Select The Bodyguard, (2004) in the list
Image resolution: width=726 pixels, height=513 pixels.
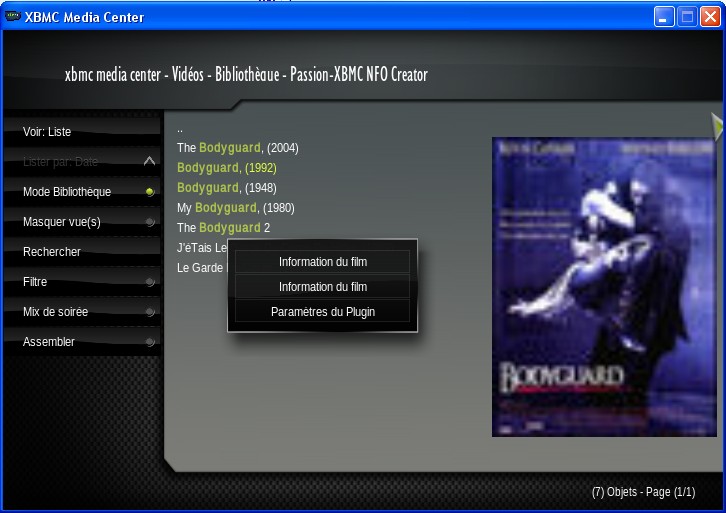[237, 148]
